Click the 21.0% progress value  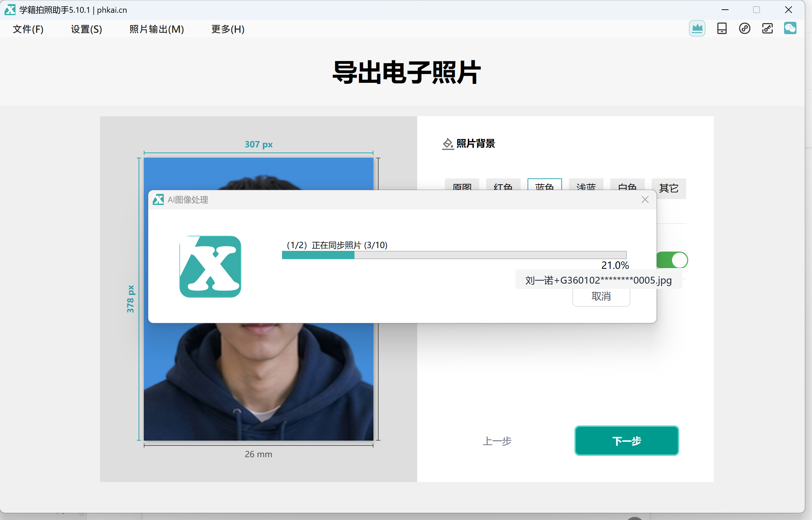[x=615, y=265]
